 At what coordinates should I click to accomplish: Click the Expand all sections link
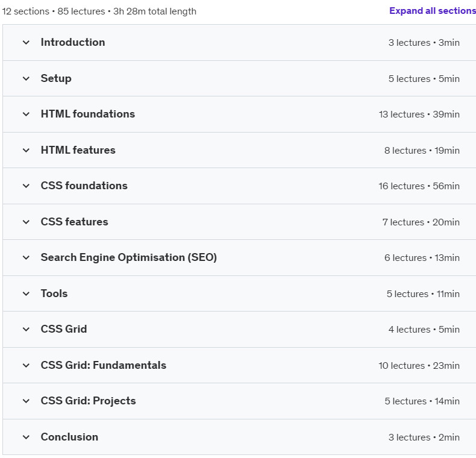pyautogui.click(x=433, y=11)
